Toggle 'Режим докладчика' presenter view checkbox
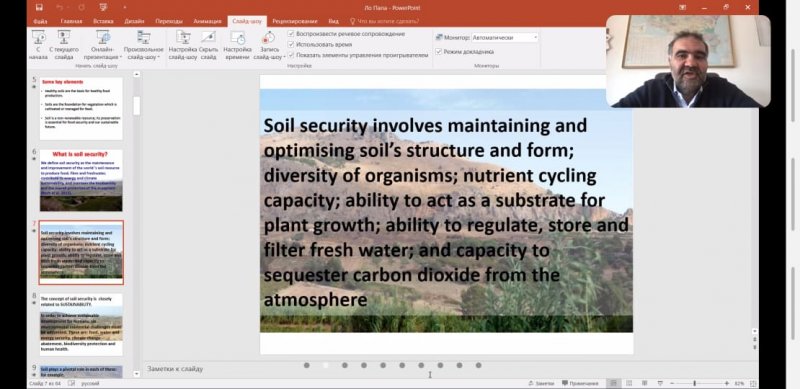 pyautogui.click(x=438, y=52)
